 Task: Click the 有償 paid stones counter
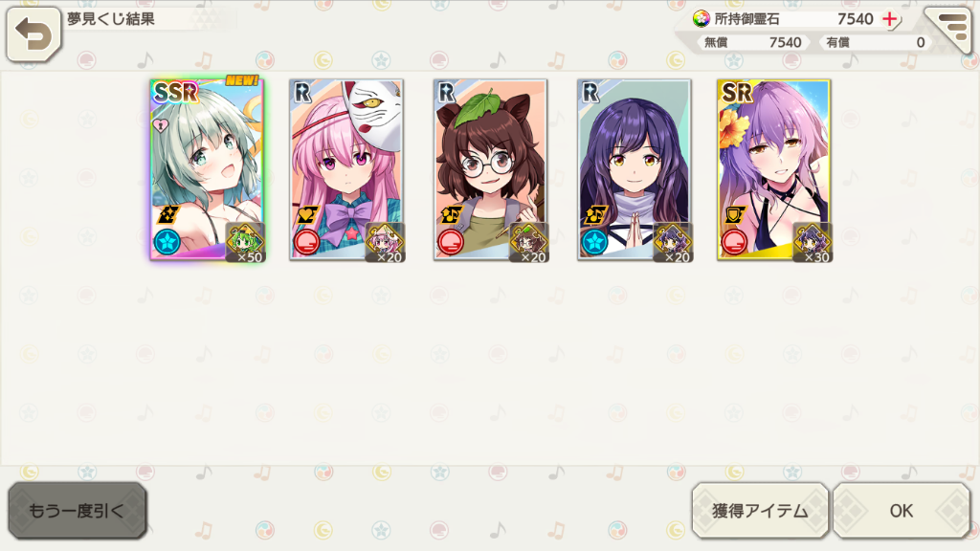(x=875, y=42)
